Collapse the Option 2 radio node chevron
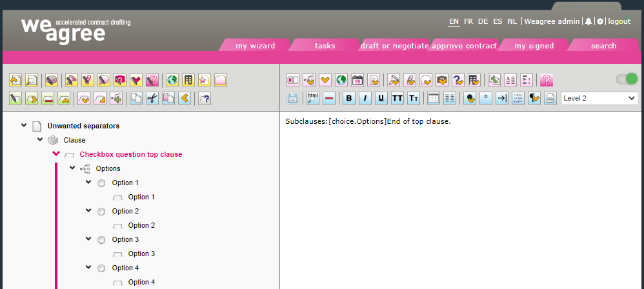The image size is (644, 289). [x=88, y=210]
